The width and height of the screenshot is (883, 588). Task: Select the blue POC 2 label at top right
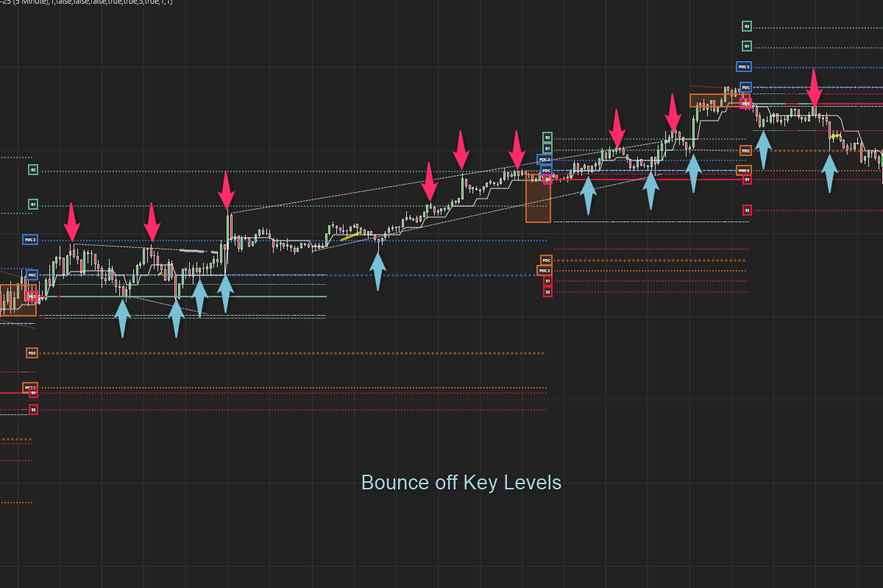pyautogui.click(x=744, y=66)
